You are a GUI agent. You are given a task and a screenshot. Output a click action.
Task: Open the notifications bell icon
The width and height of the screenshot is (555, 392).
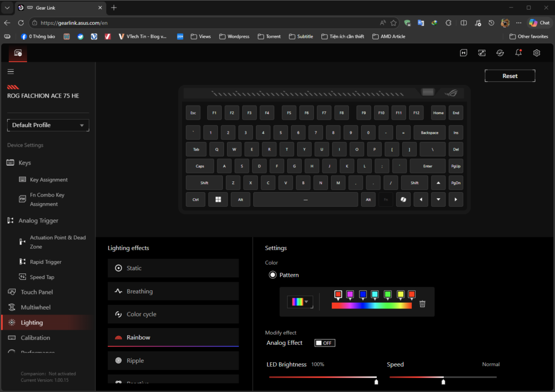519,53
